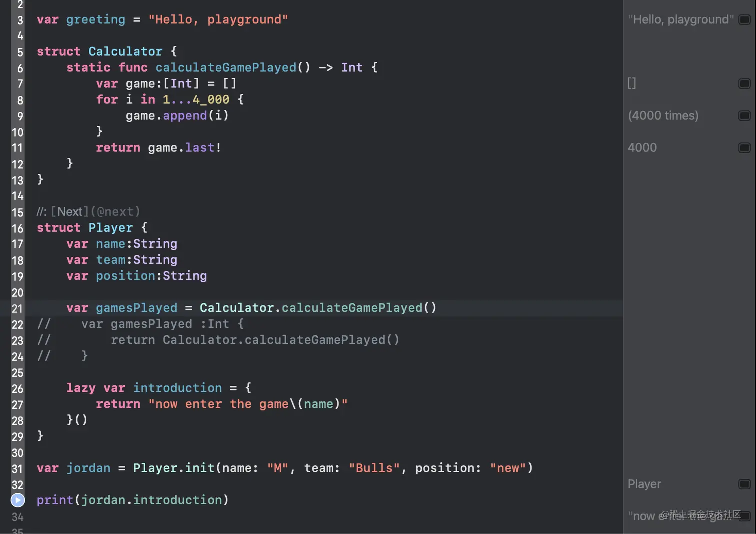Click "now enter the game" string on line 27

point(248,404)
